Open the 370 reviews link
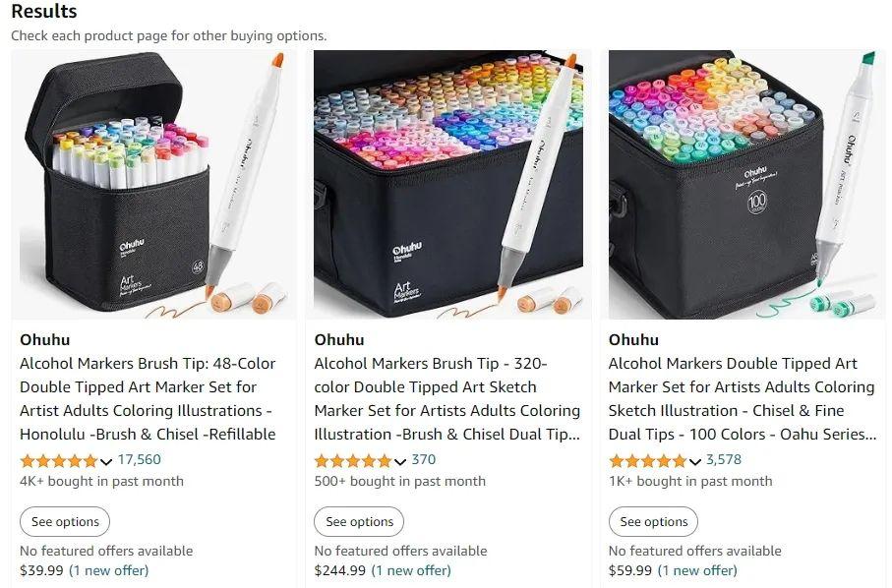The width and height of the screenshot is (892, 588). [x=424, y=459]
